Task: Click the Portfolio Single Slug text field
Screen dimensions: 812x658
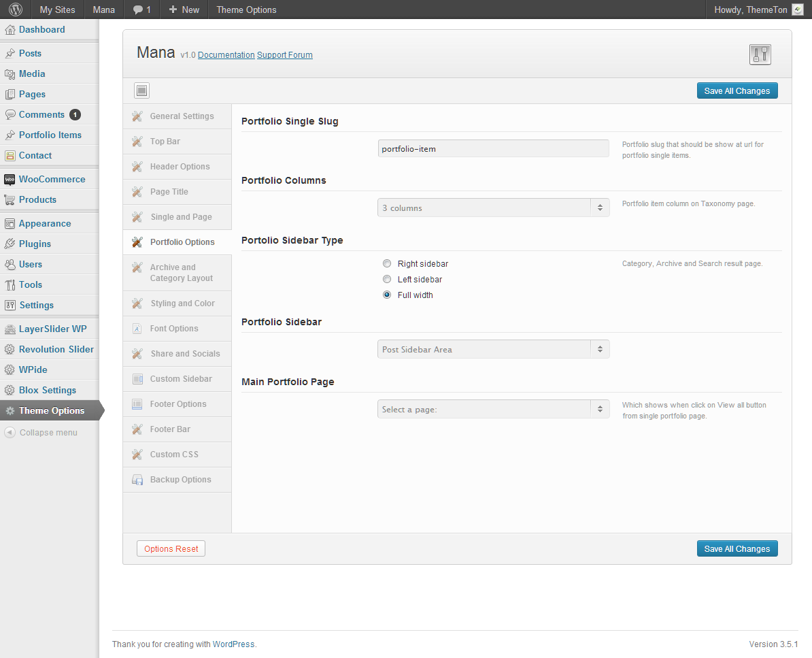Action: point(493,148)
